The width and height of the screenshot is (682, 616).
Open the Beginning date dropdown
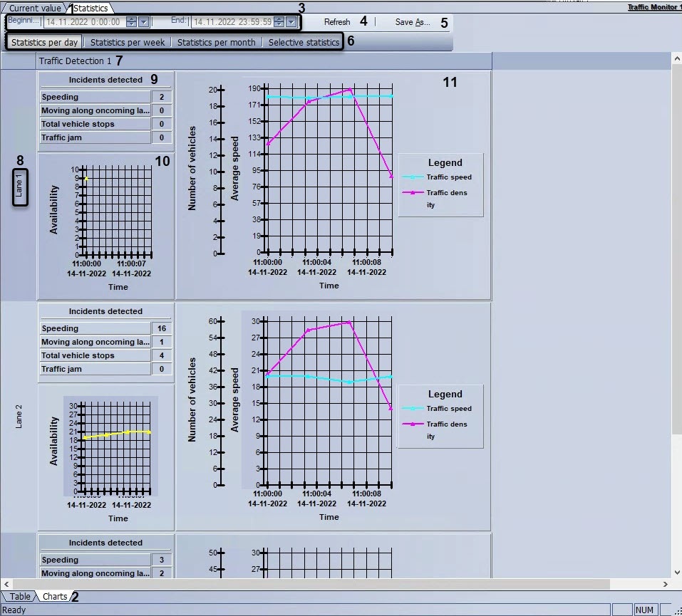143,22
